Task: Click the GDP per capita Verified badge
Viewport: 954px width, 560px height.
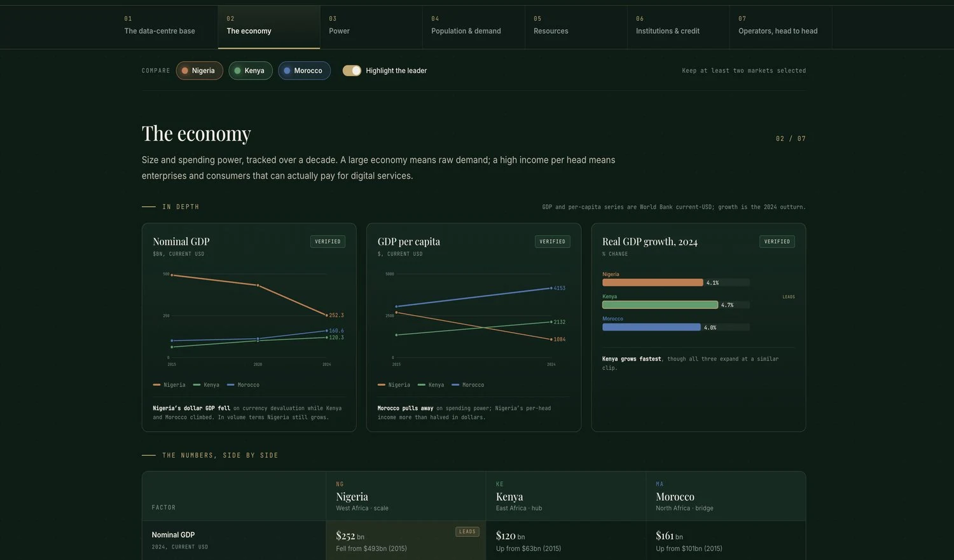Action: tap(553, 242)
